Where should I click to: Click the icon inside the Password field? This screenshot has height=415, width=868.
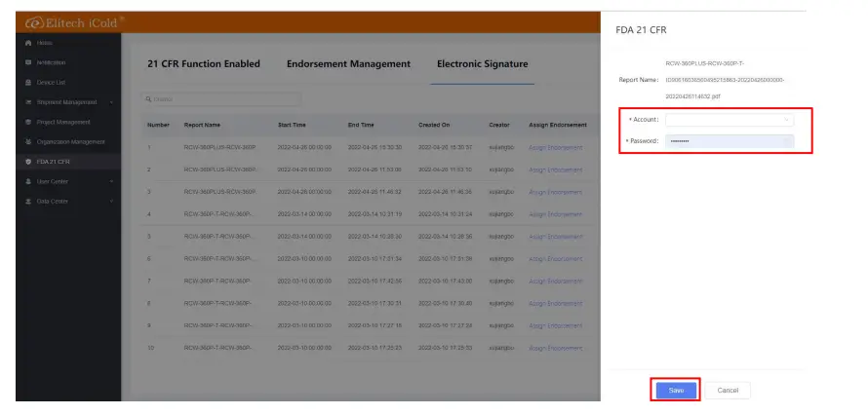(787, 141)
